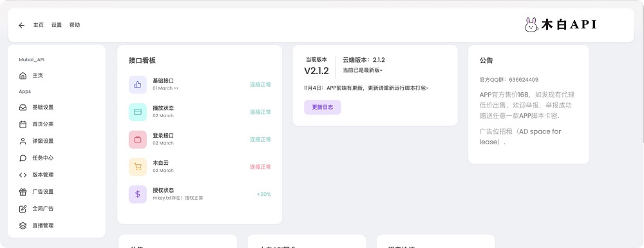
Task: Click the 广告设置 gift icon
Action: click(x=23, y=191)
